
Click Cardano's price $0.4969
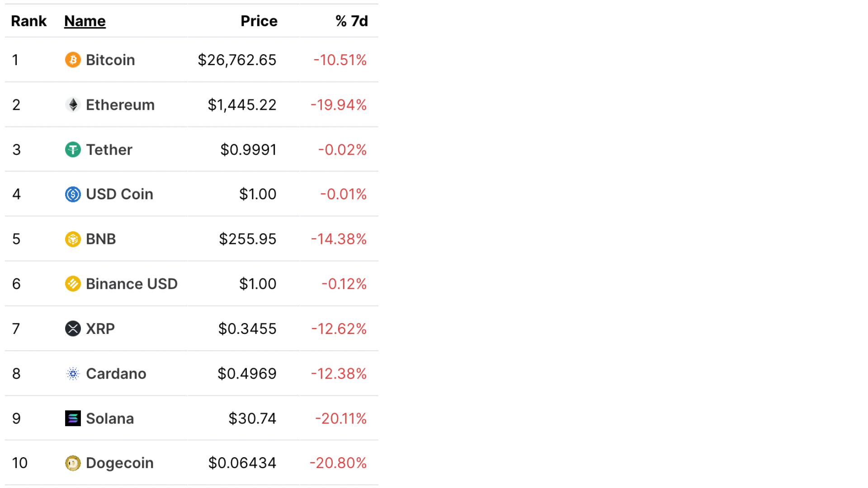247,374
